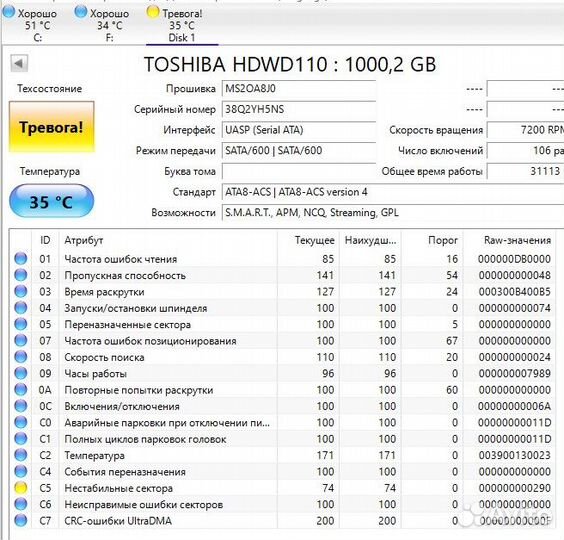Screen dimensions: 564x540
Task: Click status icon for Аварийные парковки row
Action: pos(21,422)
